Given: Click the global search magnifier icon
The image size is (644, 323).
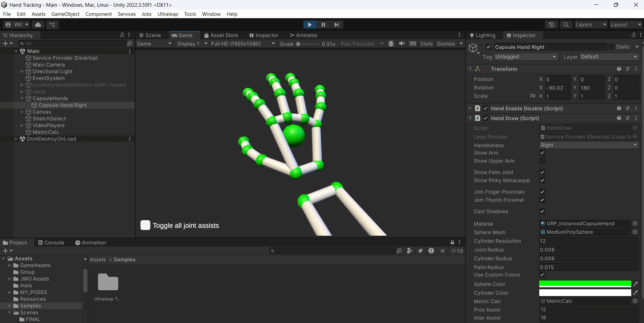Looking at the screenshot, I should [566, 25].
